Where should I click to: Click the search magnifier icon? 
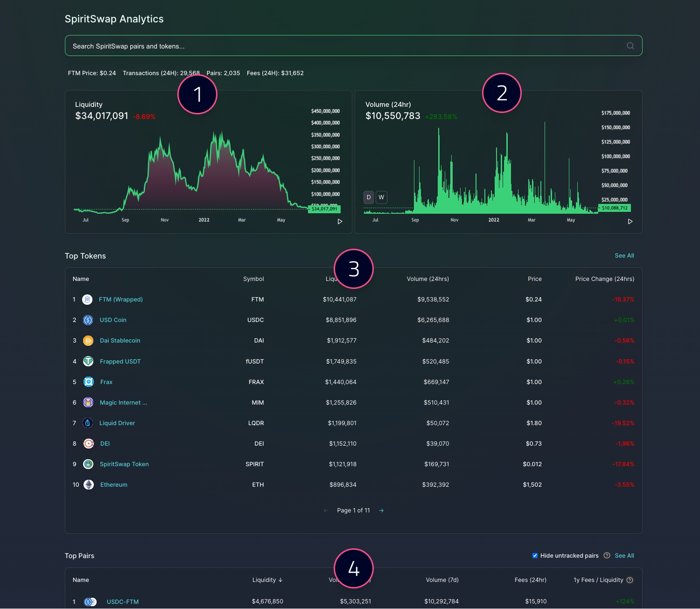630,46
